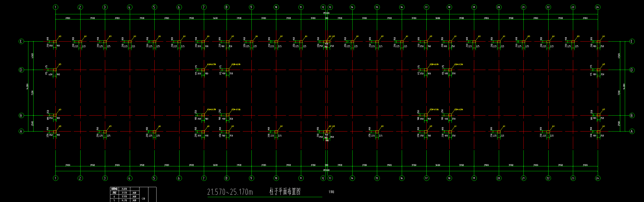Click the bottom overall dimension 85500
The image size is (644, 202).
pyautogui.click(x=326, y=170)
